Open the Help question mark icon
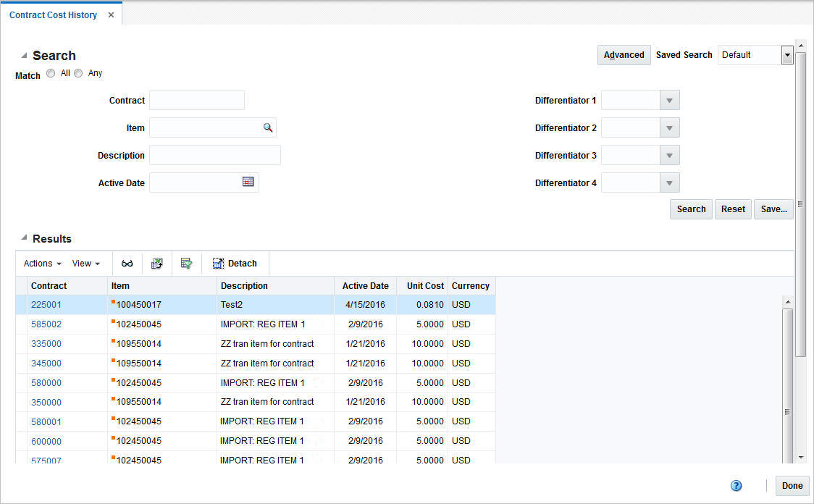The height and width of the screenshot is (504, 814). point(737,486)
